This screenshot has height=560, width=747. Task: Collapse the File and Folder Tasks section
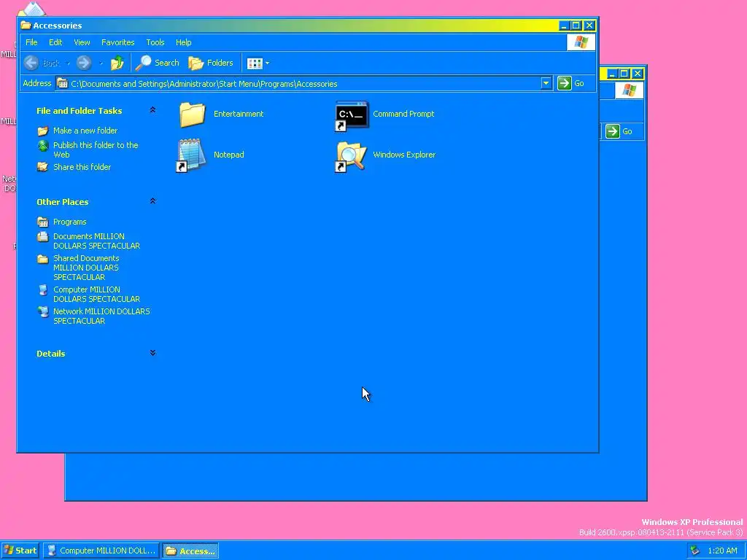tap(152, 110)
